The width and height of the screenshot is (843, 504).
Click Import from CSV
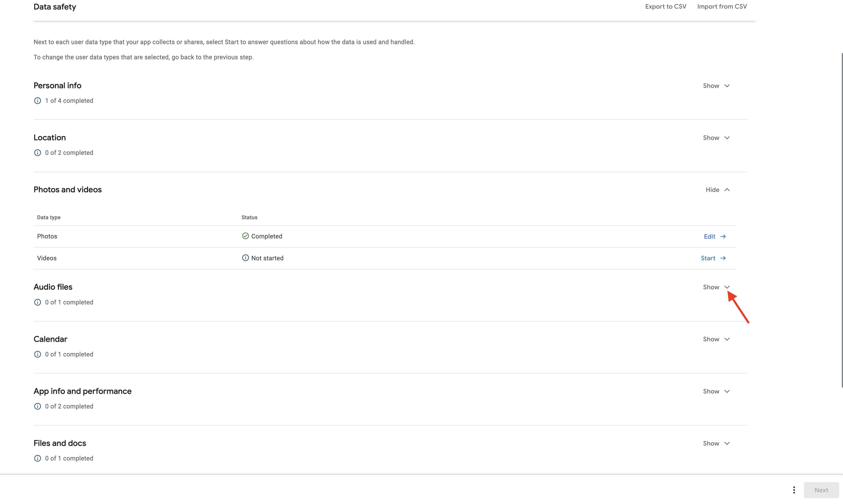(x=722, y=6)
